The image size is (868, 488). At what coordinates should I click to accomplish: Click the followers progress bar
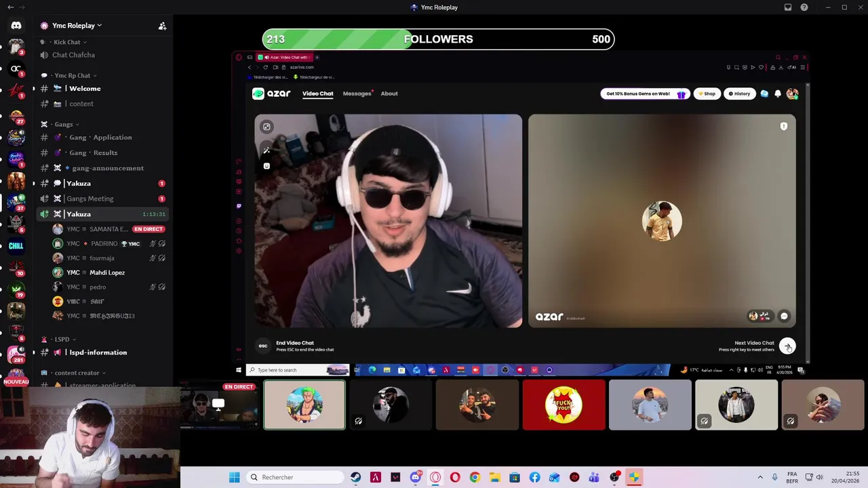(x=438, y=39)
